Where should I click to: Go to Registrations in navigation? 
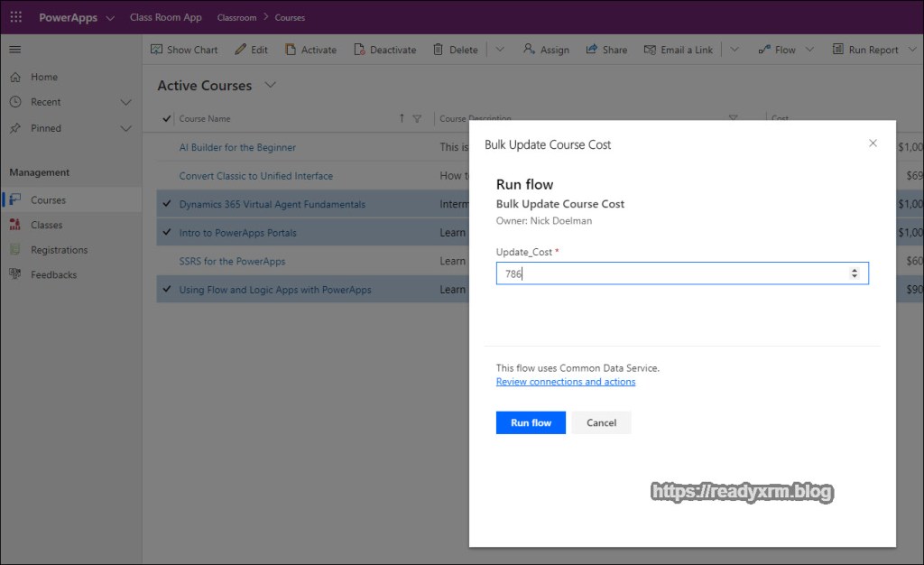pyautogui.click(x=60, y=250)
